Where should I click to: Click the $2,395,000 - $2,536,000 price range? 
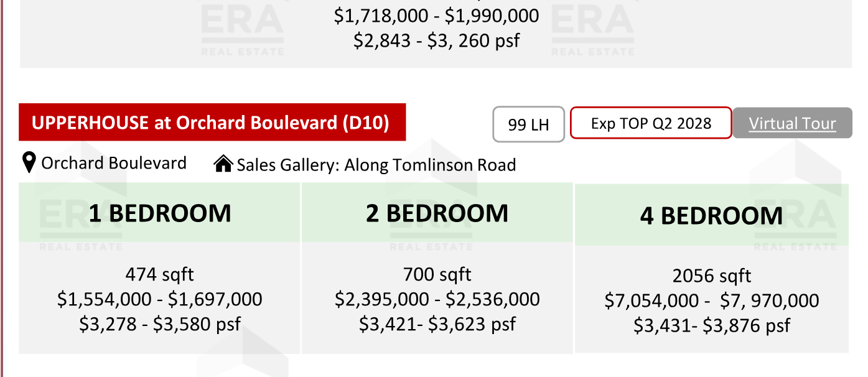(437, 299)
